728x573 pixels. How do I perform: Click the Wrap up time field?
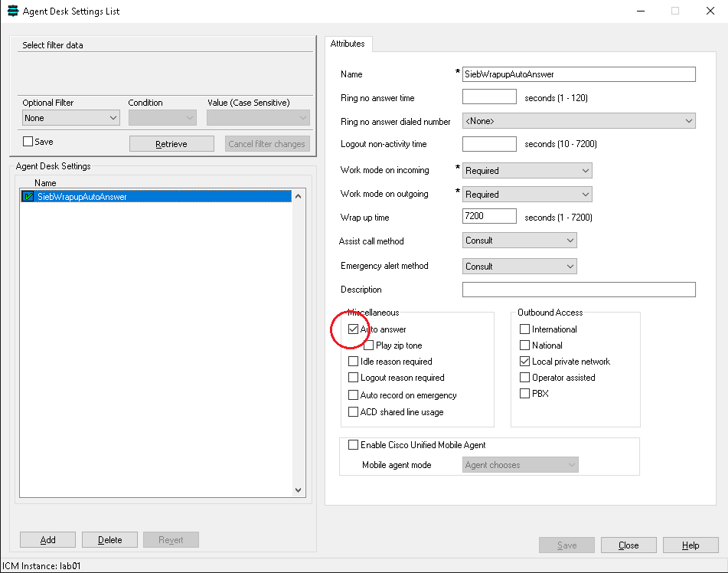[x=489, y=216]
